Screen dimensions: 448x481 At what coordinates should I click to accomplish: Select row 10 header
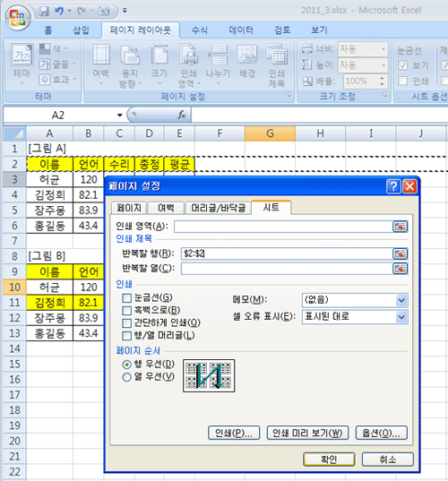[14, 288]
